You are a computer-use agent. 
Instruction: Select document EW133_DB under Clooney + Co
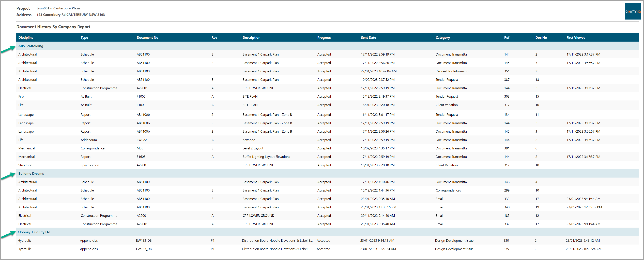pyautogui.click(x=144, y=240)
